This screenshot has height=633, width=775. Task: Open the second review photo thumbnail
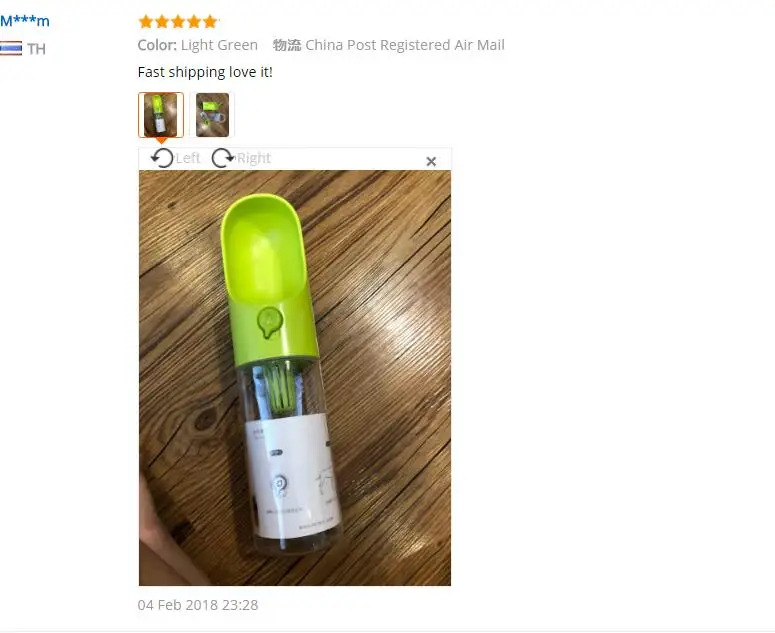coord(213,115)
